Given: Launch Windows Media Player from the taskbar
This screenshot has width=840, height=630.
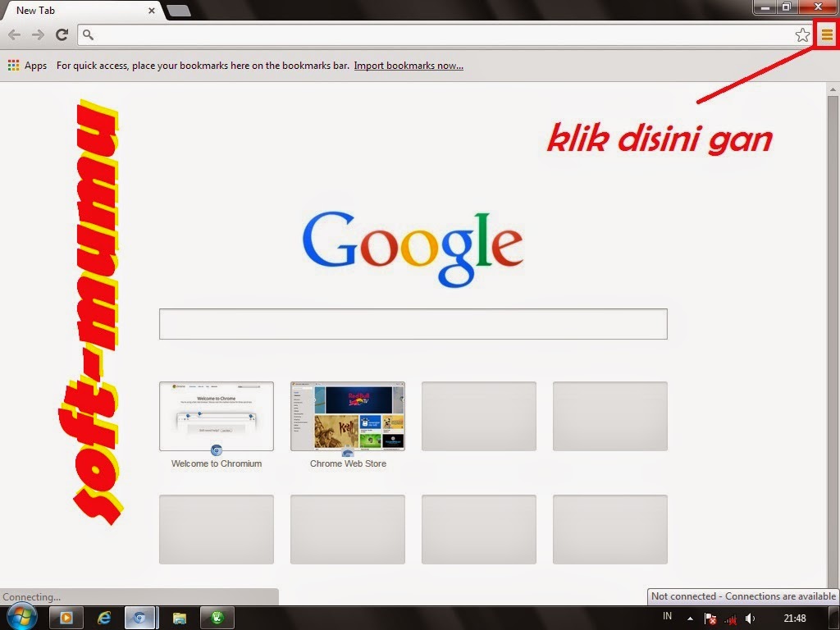Looking at the screenshot, I should point(66,617).
